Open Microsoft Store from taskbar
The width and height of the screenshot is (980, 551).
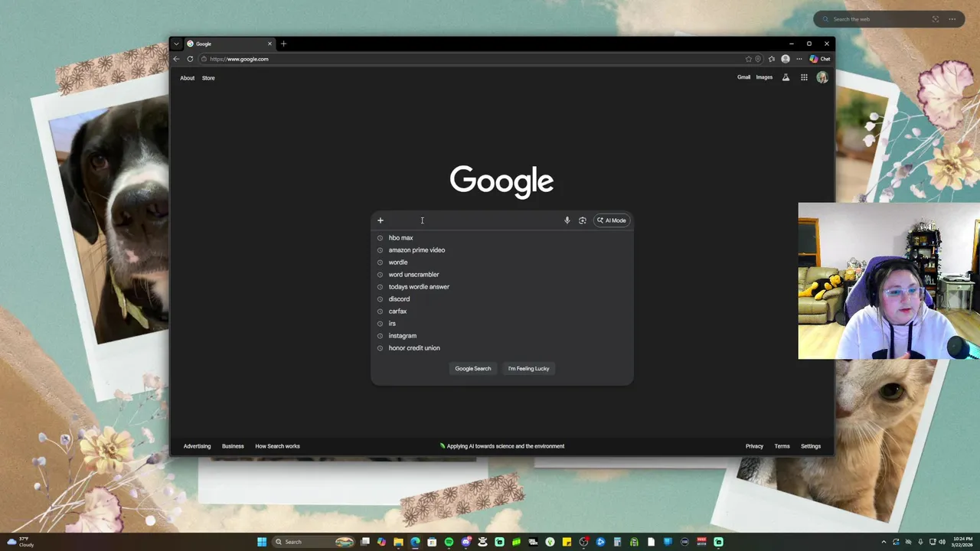432,542
